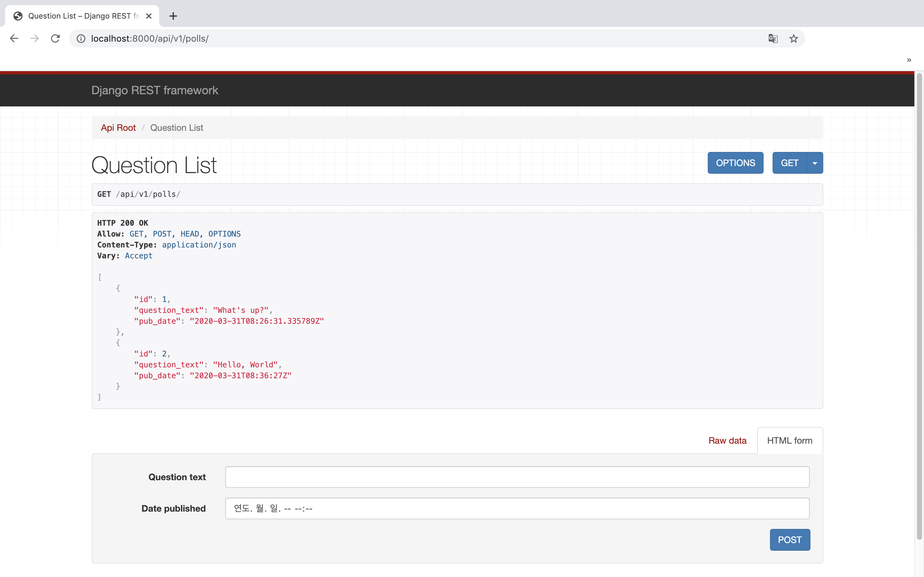The image size is (924, 577).
Task: Open the Date published date picker field
Action: point(517,508)
